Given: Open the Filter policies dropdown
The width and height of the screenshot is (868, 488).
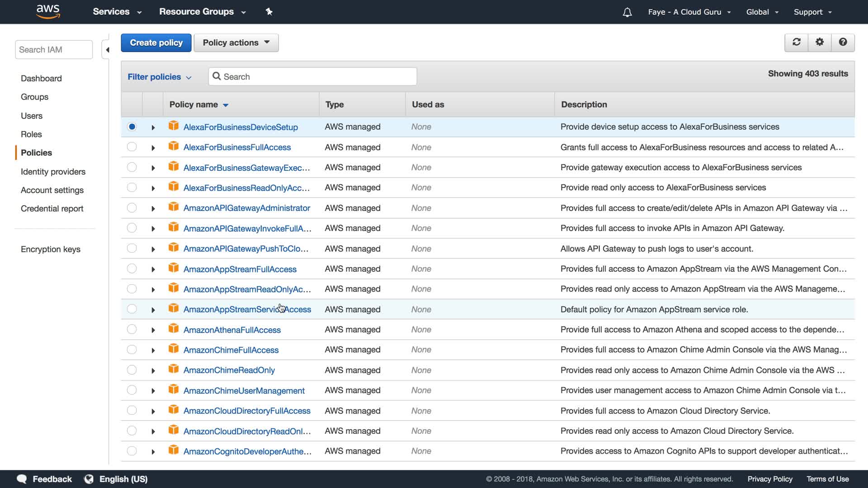Looking at the screenshot, I should pyautogui.click(x=159, y=77).
